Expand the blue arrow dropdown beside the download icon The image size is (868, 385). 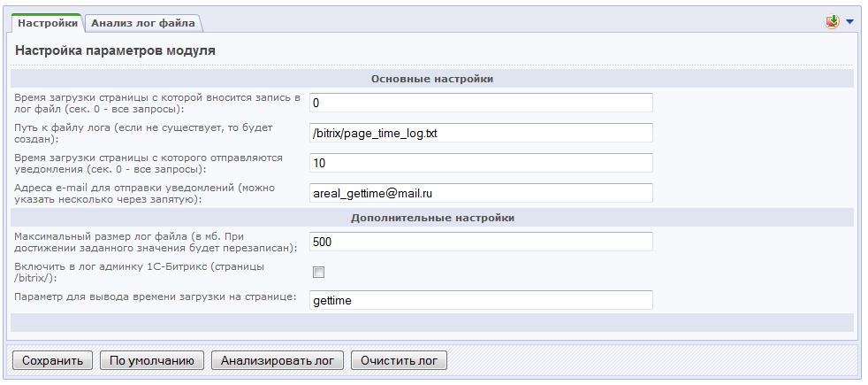point(850,22)
